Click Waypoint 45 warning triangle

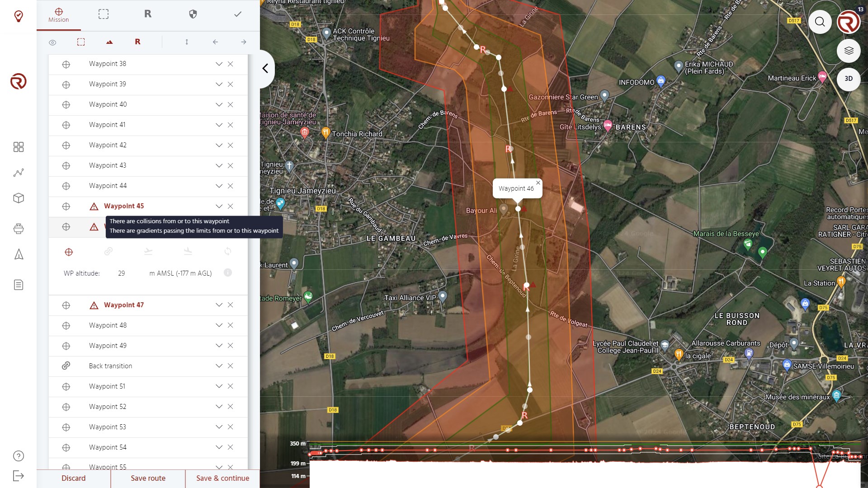[x=94, y=206]
